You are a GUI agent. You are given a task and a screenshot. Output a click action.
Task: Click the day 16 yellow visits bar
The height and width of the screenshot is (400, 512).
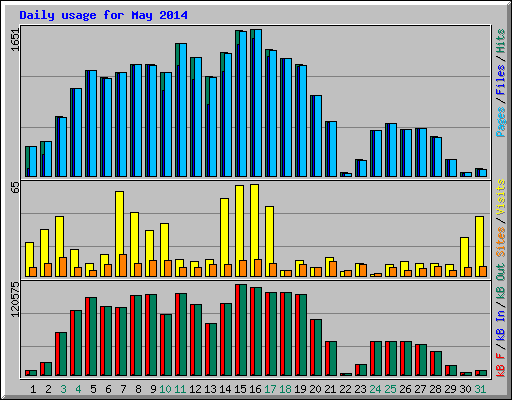click(254, 220)
